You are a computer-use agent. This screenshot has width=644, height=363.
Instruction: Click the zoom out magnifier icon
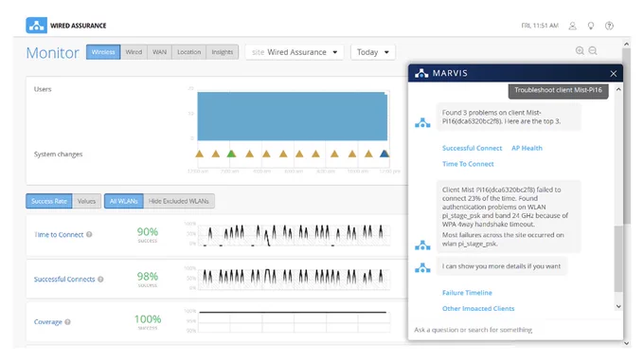point(593,50)
